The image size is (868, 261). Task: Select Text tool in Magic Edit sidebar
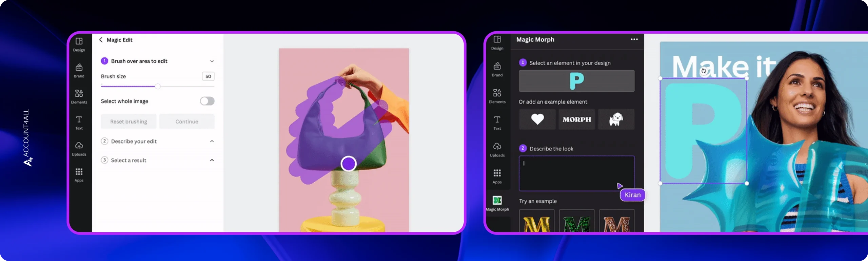point(79,123)
